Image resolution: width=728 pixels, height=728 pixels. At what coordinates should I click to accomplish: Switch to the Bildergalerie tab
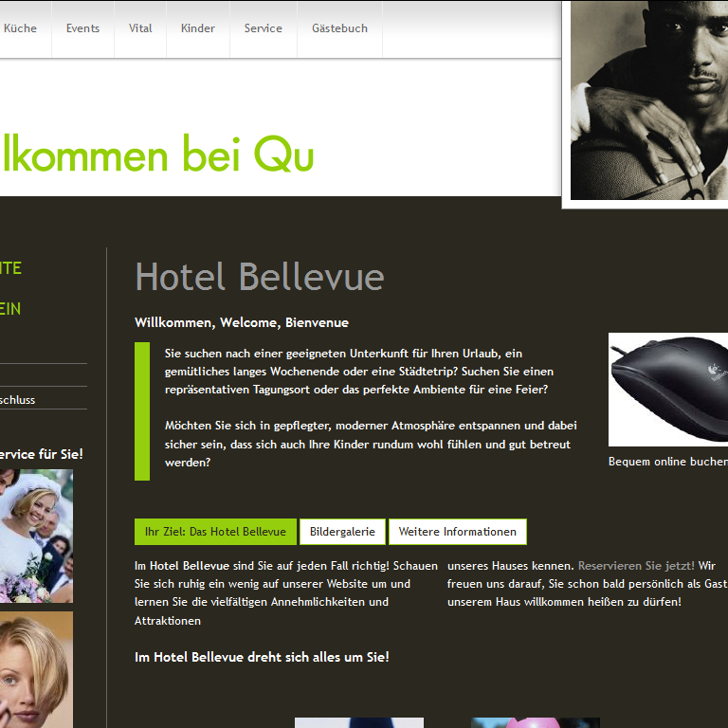(342, 532)
